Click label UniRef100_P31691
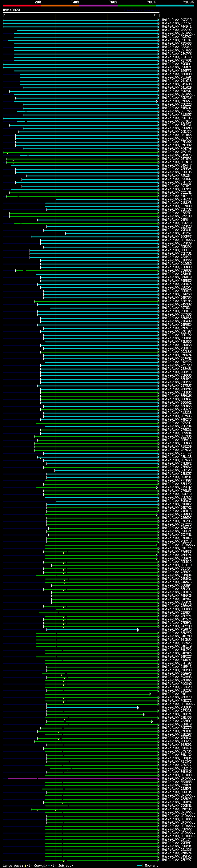197x868 pixels. click(x=177, y=78)
